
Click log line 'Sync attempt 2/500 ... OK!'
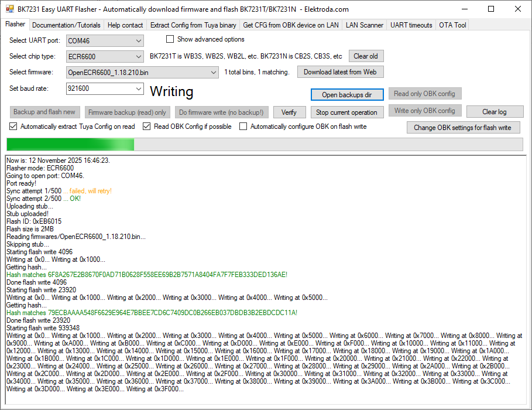click(x=43, y=199)
